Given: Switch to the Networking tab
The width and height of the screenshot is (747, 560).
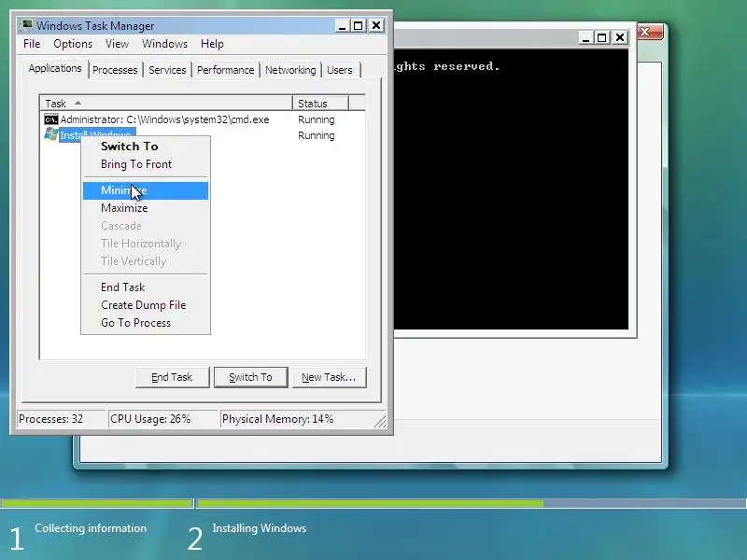Looking at the screenshot, I should (x=290, y=70).
